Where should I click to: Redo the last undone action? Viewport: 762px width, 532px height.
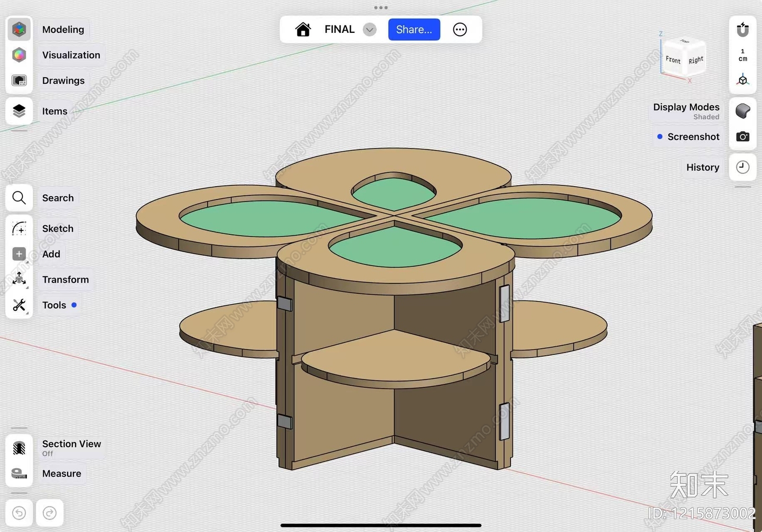pos(50,513)
